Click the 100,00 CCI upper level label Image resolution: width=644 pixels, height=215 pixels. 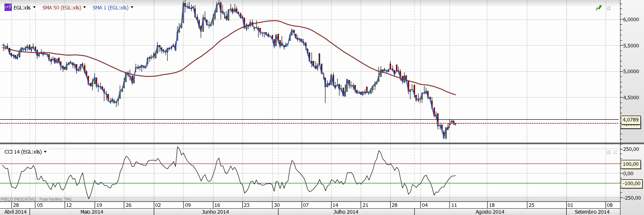[631, 164]
